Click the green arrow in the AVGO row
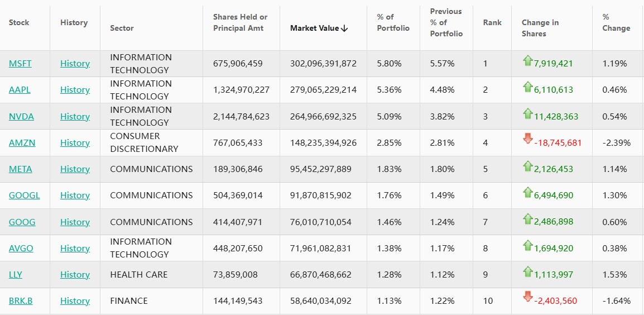 tap(527, 246)
